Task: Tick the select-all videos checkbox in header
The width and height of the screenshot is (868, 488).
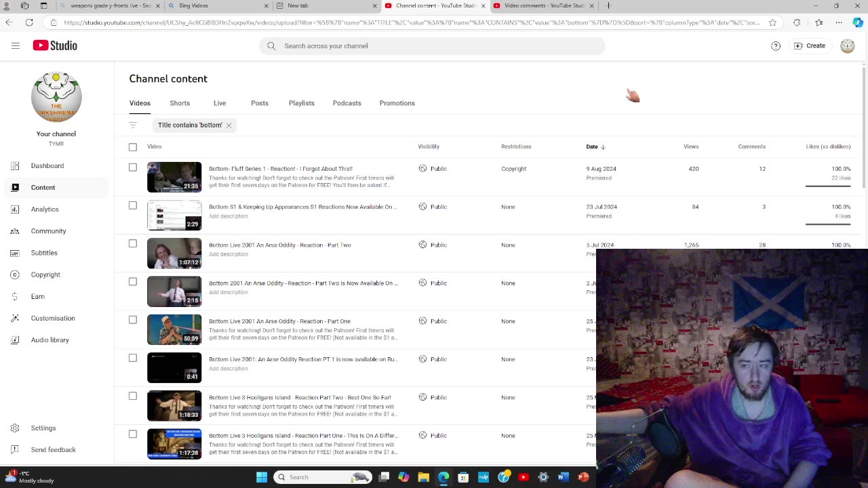Action: pyautogui.click(x=133, y=147)
